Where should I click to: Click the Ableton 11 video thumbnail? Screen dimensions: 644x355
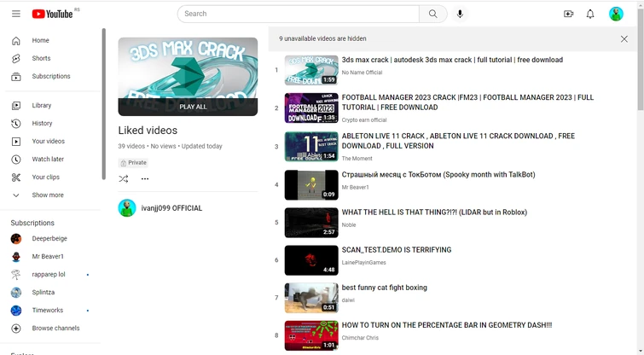point(311,147)
